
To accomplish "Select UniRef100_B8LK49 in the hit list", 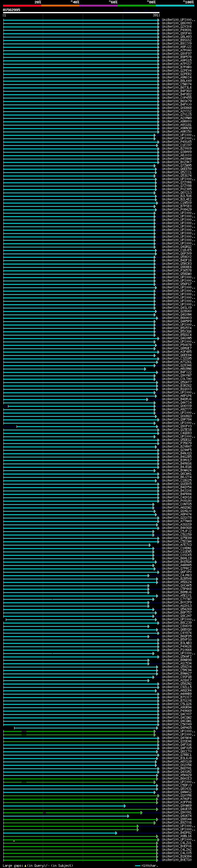I will click(177, 81).
